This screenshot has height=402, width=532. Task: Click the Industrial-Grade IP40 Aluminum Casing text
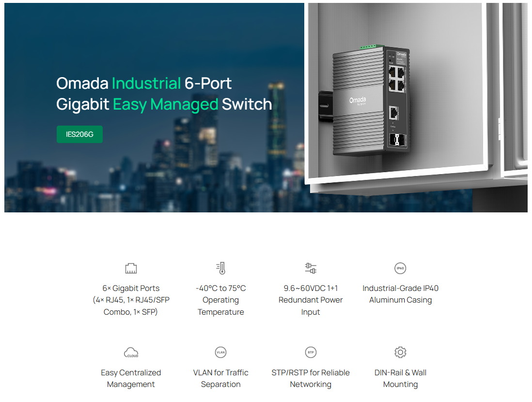400,294
